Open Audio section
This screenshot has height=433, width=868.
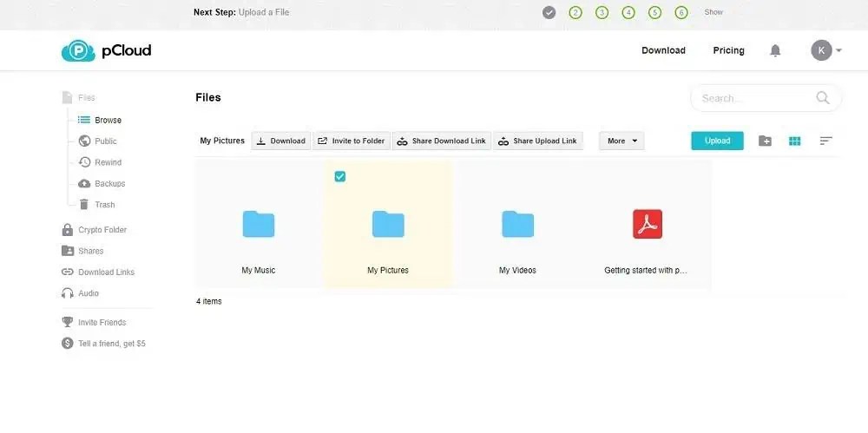click(x=89, y=293)
